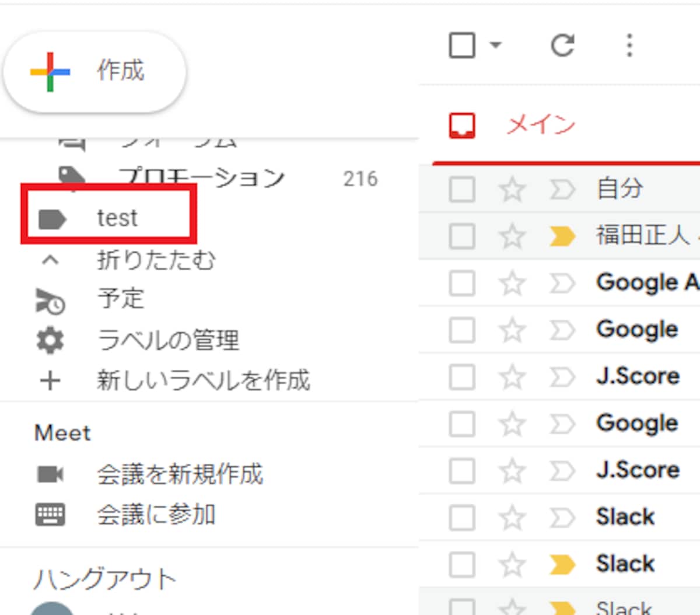The image size is (700, 615).
Task: Click the keyboard icon for 会議に参加
Action: [50, 515]
